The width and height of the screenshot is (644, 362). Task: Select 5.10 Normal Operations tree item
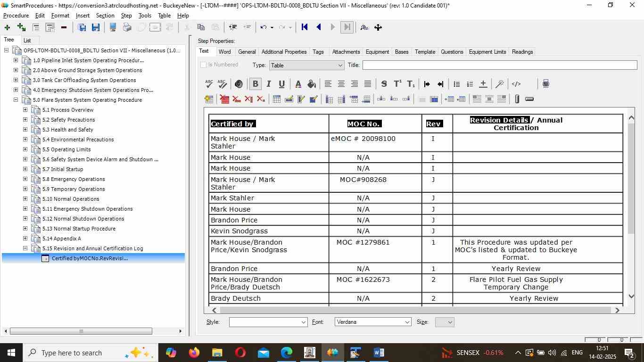point(70,199)
